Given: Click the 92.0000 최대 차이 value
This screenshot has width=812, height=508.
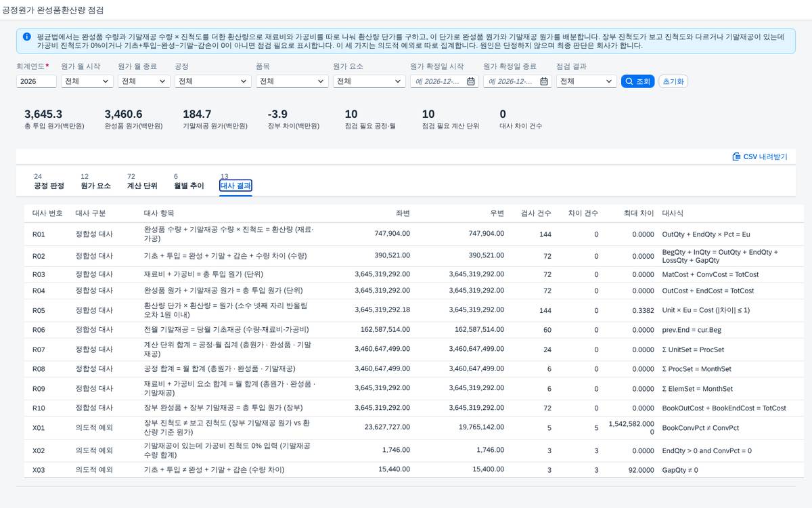Looking at the screenshot, I should tap(641, 469).
